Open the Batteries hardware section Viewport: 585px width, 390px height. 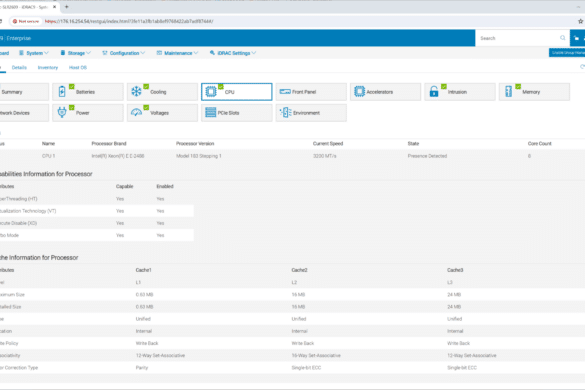[88, 92]
